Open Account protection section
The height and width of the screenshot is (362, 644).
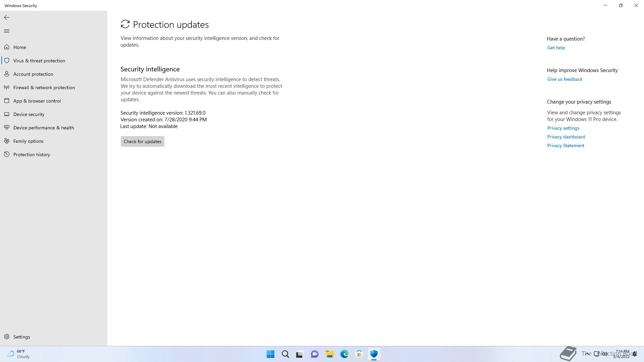pos(54,74)
